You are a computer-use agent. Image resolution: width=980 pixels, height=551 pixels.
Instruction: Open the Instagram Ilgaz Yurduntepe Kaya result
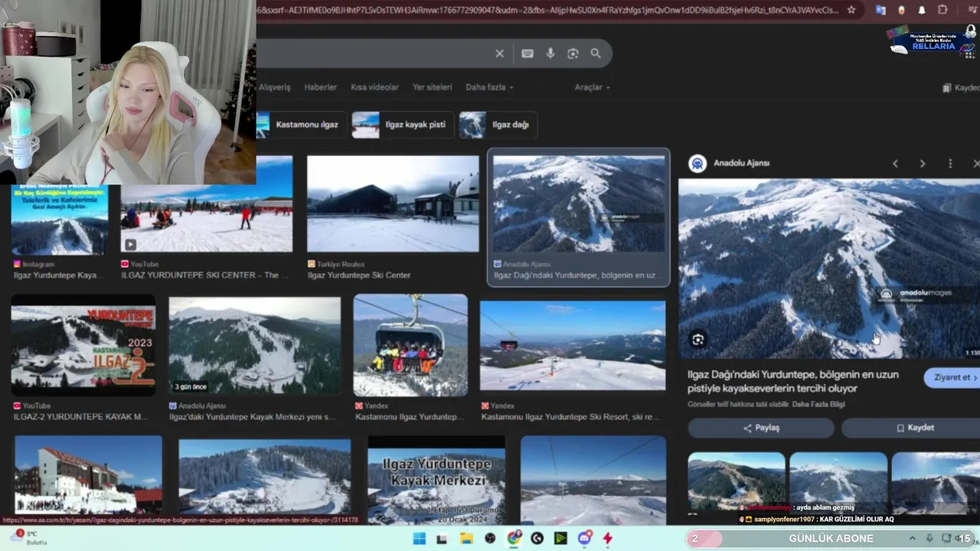60,220
